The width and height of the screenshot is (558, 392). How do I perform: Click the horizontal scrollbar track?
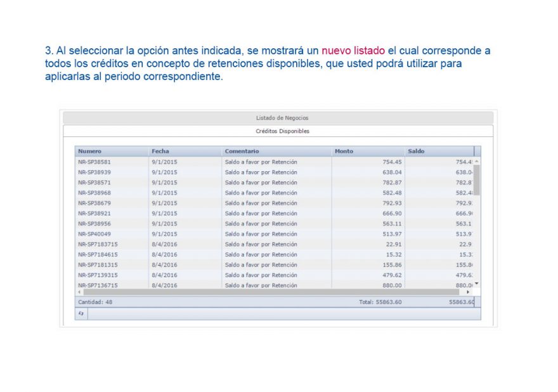[x=271, y=292]
